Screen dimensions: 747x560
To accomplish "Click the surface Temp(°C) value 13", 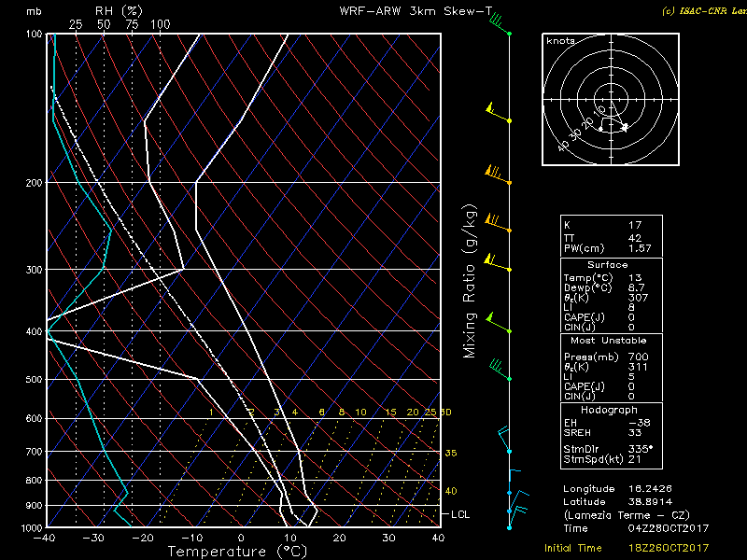I will click(635, 277).
